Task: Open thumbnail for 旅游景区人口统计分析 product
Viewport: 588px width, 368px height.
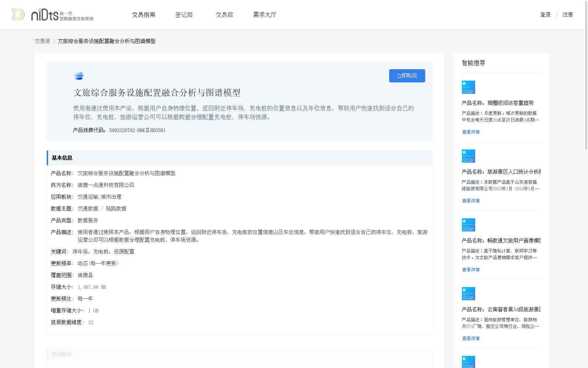Action: coord(469,156)
